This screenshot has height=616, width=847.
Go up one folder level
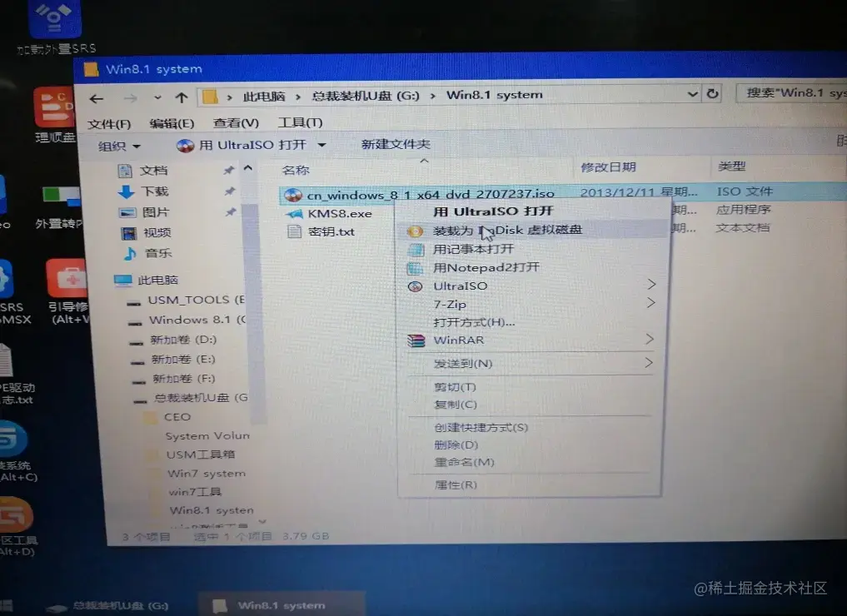point(182,97)
